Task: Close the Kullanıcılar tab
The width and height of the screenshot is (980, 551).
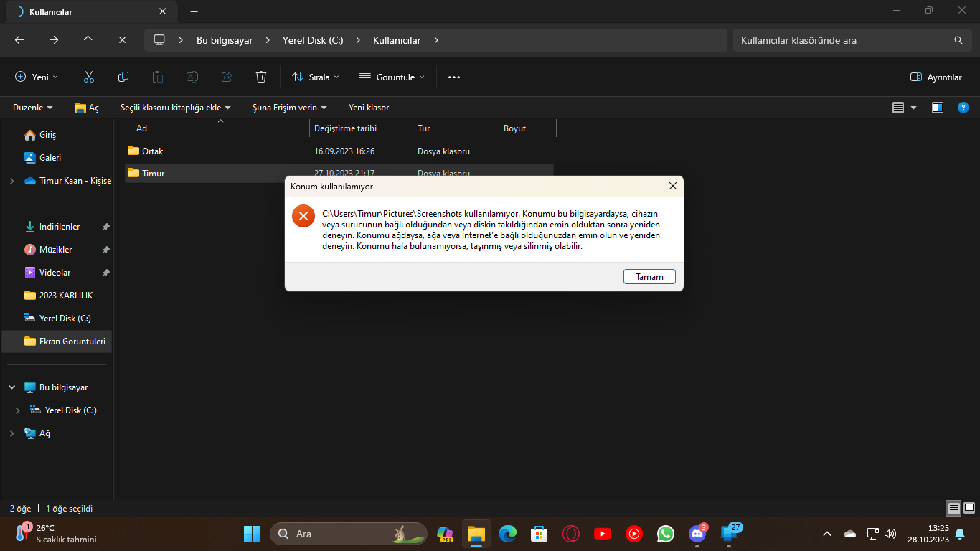Action: click(x=163, y=11)
